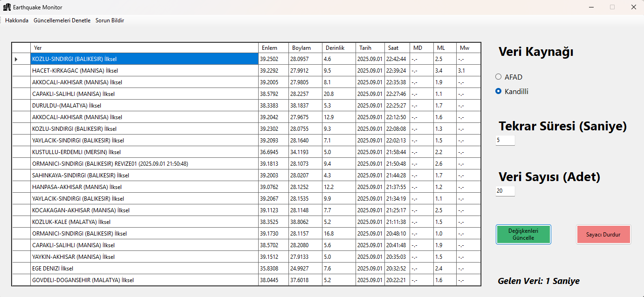The width and height of the screenshot is (644, 297).
Task: Click the toolbar grip handle beside Hakkında
Action: (x=1, y=20)
